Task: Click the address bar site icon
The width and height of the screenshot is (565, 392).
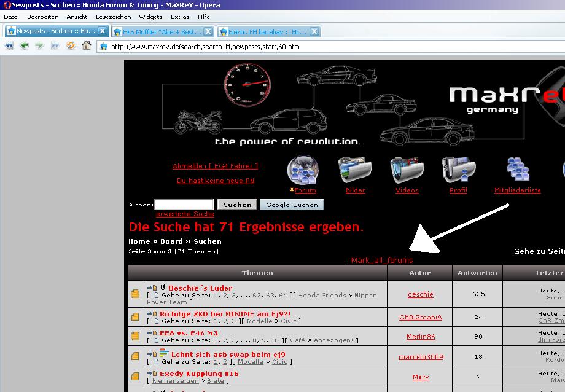Action: click(x=104, y=47)
